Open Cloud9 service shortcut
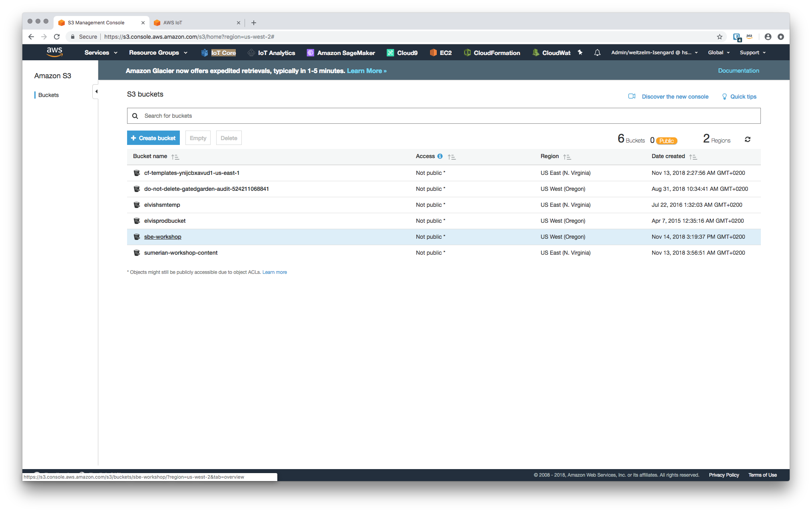 [x=402, y=53]
